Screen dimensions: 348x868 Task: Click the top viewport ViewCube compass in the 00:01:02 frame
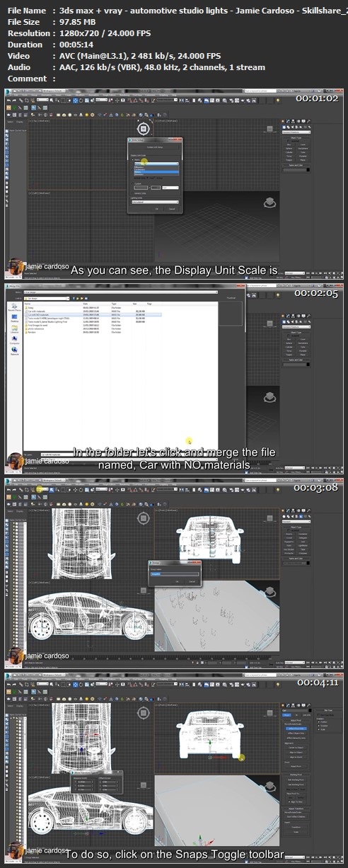pos(143,130)
